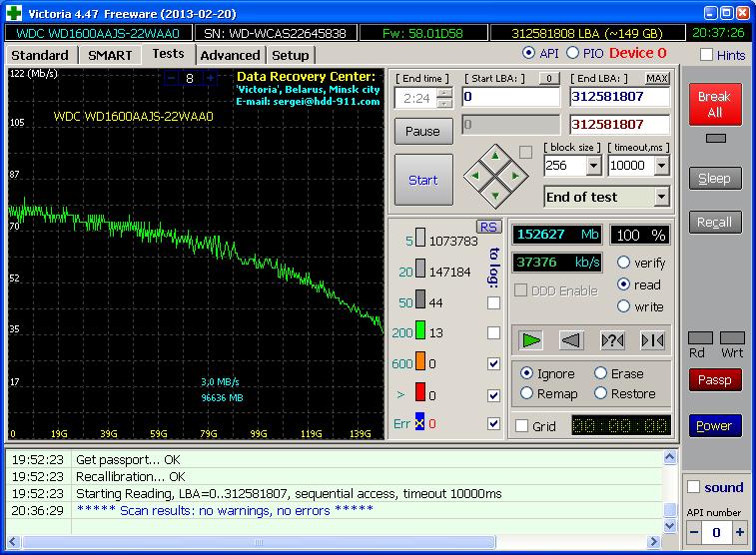Click the log scroll down arrow
The width and height of the screenshot is (756, 555).
click(670, 526)
